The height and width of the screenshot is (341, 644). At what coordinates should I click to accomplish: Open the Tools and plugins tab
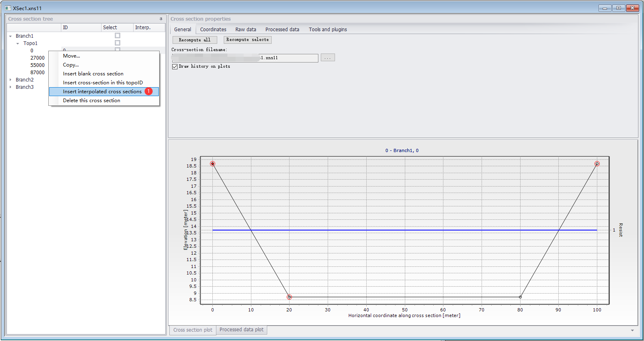click(328, 29)
